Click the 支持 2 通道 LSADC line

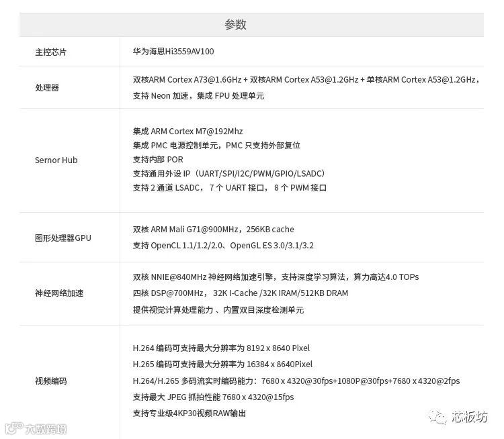click(x=230, y=188)
